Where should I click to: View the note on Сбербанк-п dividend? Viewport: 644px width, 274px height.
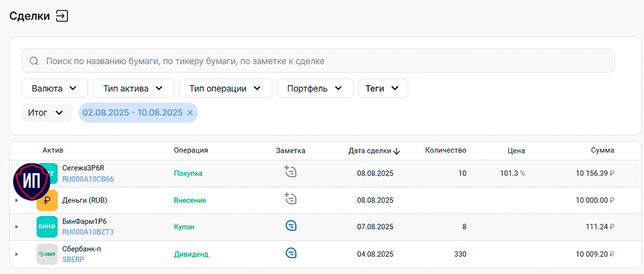point(290,253)
